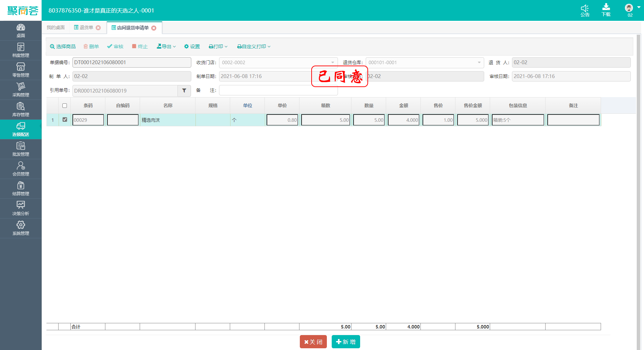Open the user avatar menu 02
644x350 pixels.
pos(632,10)
